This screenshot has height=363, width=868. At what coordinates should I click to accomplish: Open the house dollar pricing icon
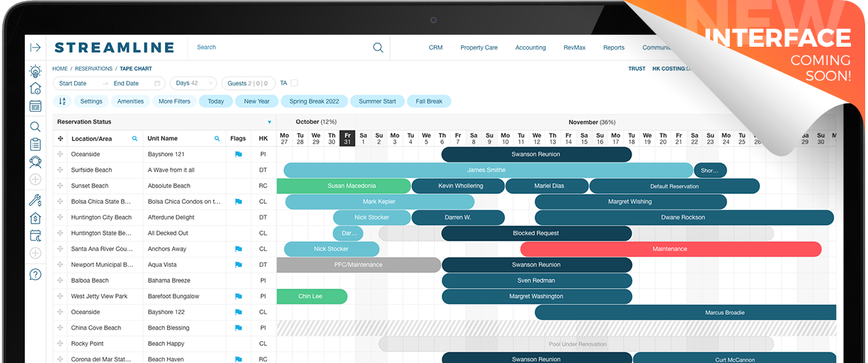(35, 218)
